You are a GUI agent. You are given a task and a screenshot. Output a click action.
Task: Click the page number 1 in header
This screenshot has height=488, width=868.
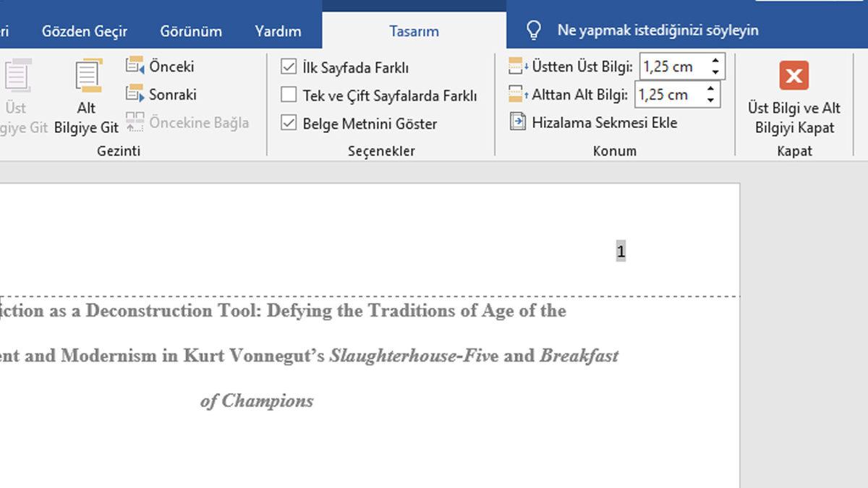pos(621,252)
